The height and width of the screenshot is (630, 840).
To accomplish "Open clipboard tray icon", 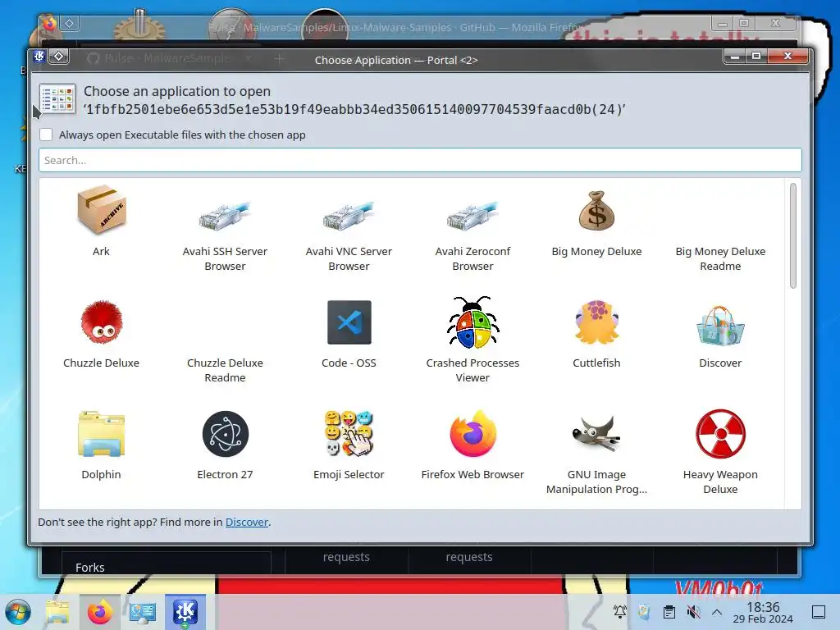I will (669, 611).
